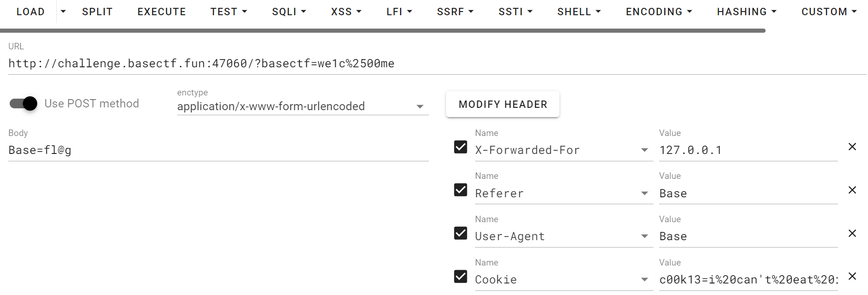Remove the X-Forwarded-For header row
Viewport: 868px width, 295px height.
tap(852, 147)
